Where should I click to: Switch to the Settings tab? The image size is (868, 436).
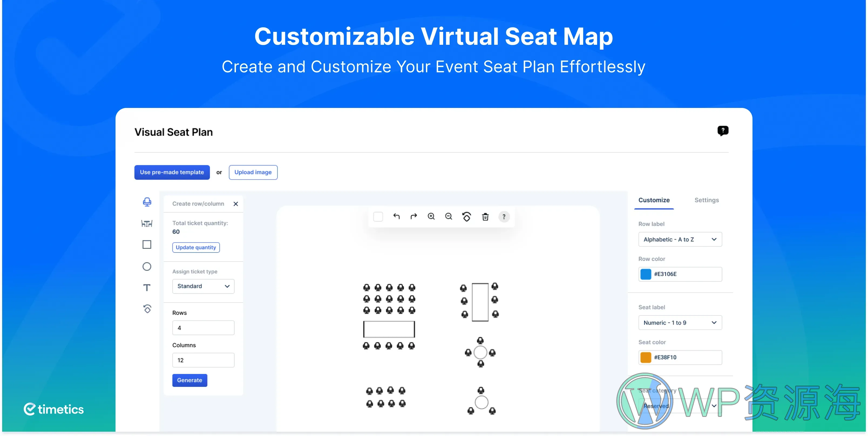pos(707,200)
